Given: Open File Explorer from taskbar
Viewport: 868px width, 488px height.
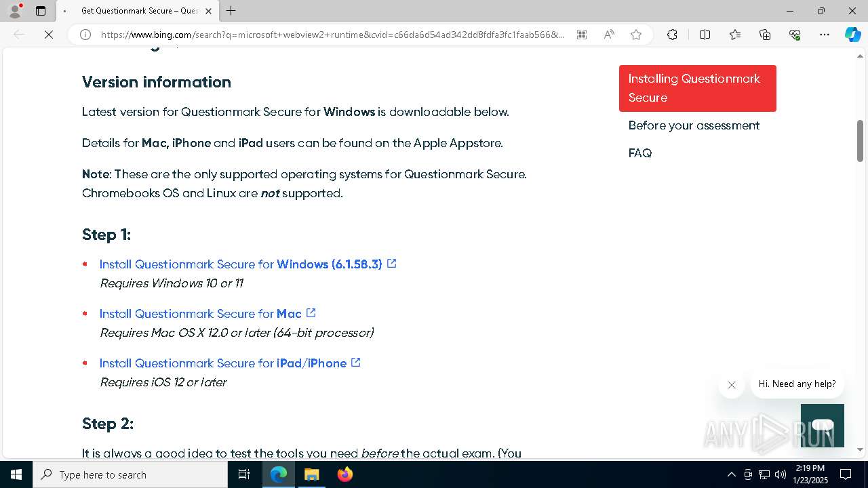Looking at the screenshot, I should [x=311, y=474].
